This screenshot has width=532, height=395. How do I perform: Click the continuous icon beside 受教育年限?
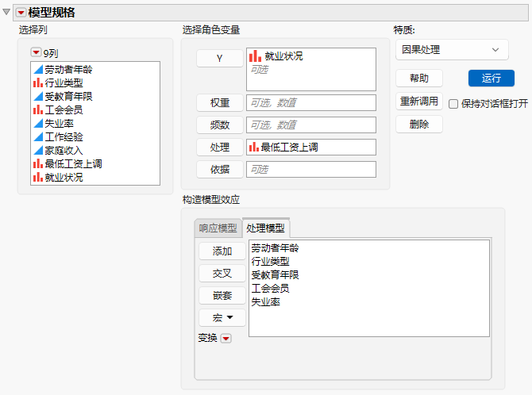coord(38,96)
